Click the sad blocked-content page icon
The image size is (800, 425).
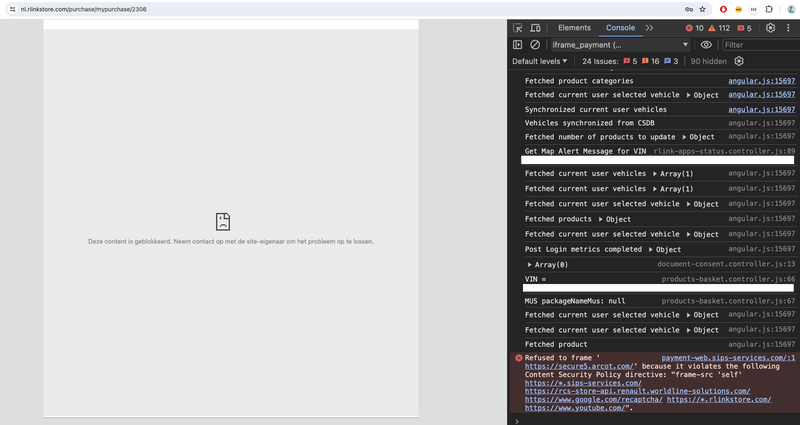click(223, 221)
